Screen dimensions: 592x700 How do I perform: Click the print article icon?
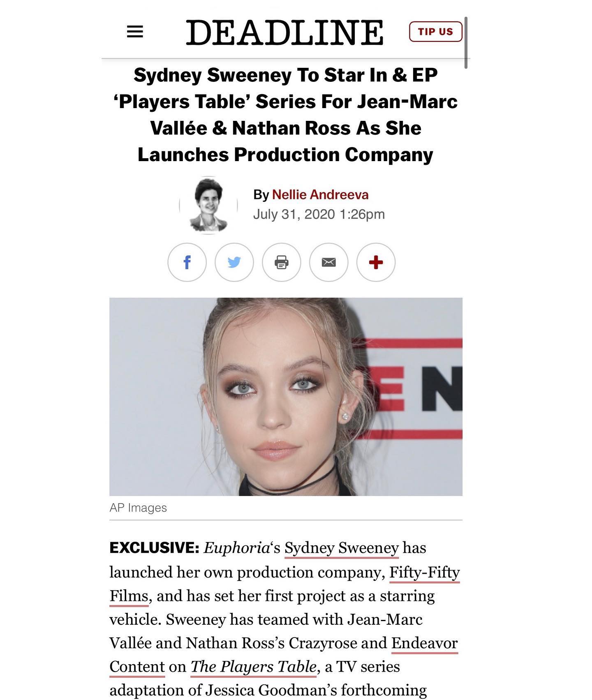click(282, 262)
